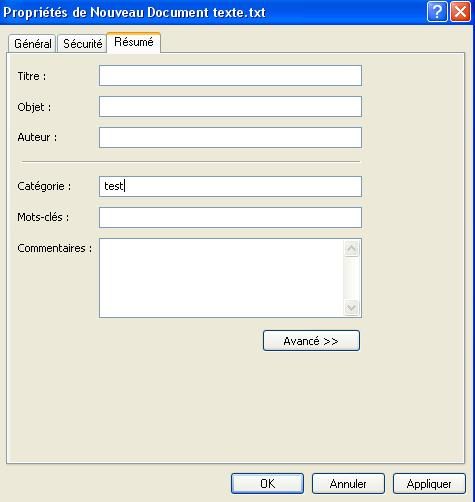Click inside the Commentaires text area
Image resolution: width=475 pixels, height=502 pixels.
point(221,278)
